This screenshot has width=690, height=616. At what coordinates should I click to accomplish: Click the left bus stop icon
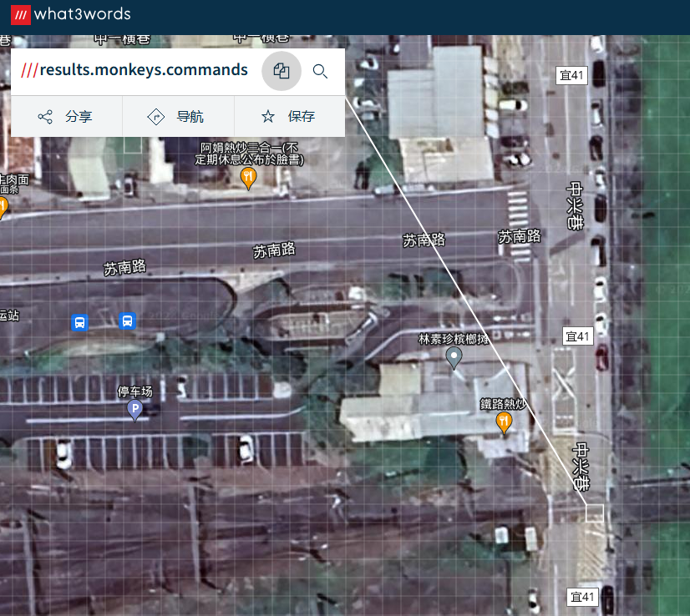pyautogui.click(x=79, y=323)
